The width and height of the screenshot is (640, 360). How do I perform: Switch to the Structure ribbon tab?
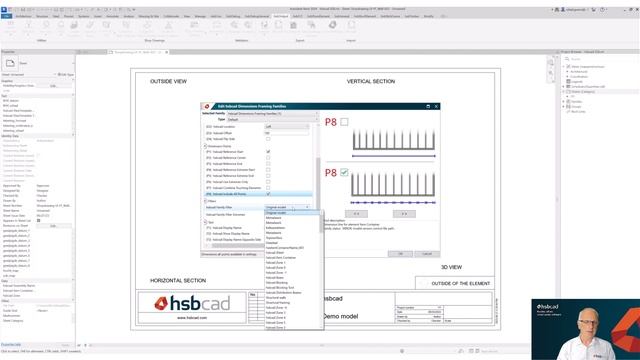(42, 16)
